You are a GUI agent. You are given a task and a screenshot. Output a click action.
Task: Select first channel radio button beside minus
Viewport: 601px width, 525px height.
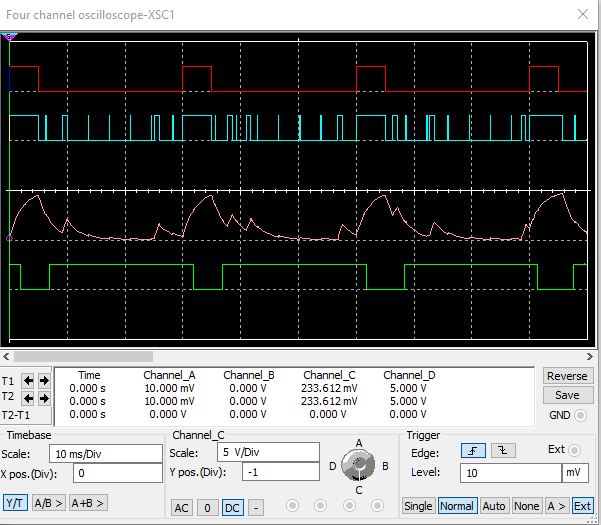pyautogui.click(x=292, y=506)
